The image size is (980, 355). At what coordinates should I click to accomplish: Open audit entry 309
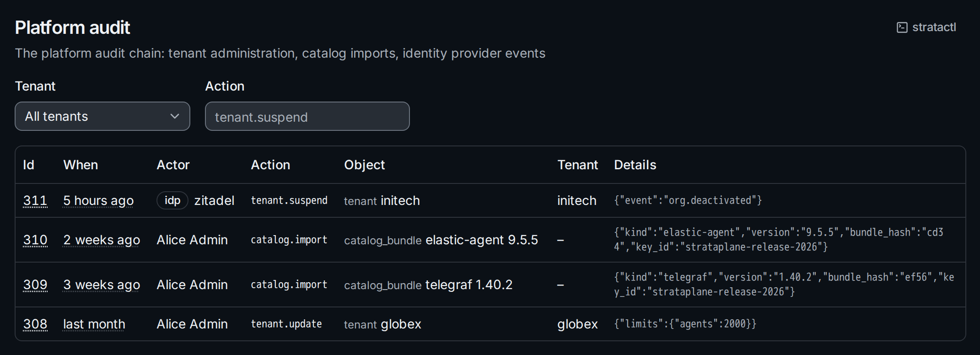35,285
